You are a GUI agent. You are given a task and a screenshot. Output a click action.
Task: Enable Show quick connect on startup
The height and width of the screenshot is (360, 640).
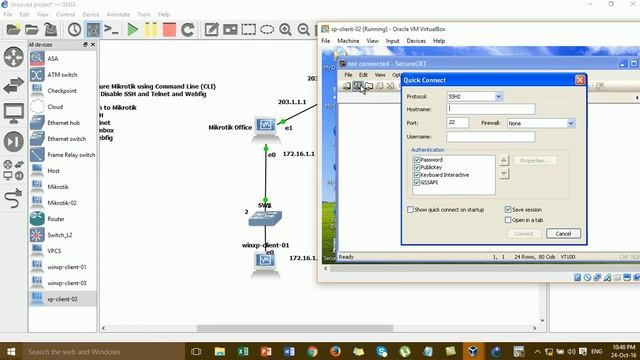click(410, 209)
